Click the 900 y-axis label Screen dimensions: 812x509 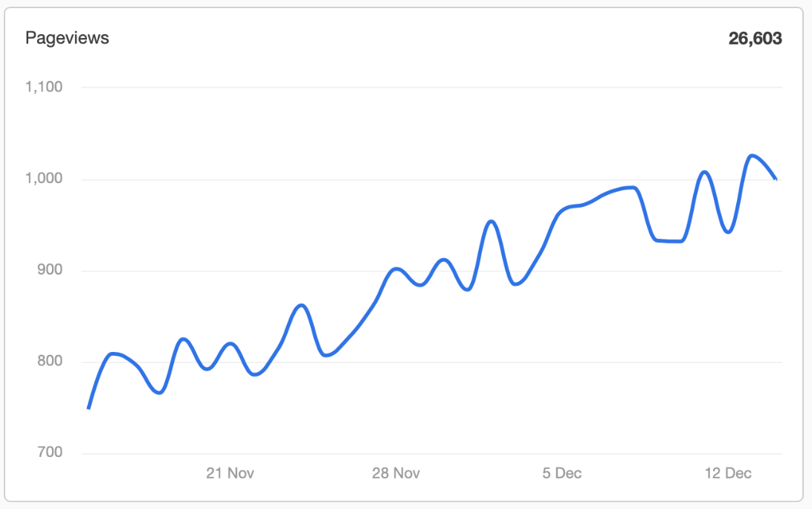point(50,269)
